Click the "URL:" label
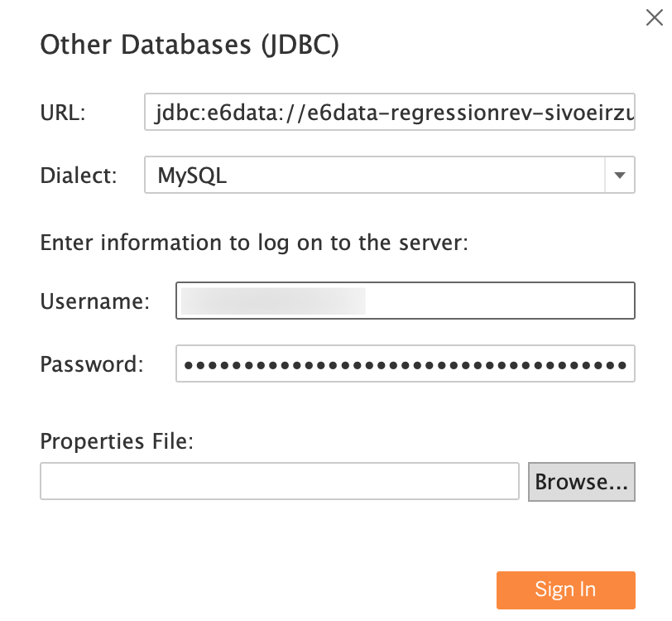 click(x=63, y=113)
